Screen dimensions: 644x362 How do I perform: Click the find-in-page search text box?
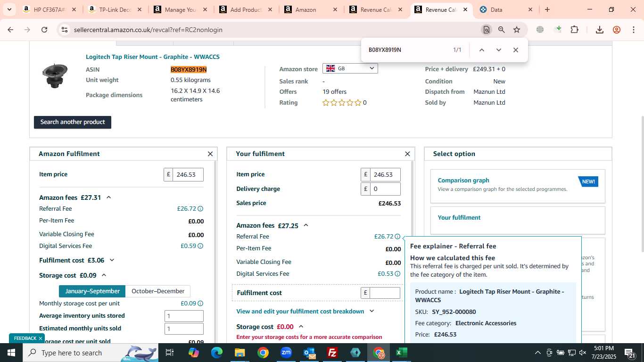coord(405,50)
